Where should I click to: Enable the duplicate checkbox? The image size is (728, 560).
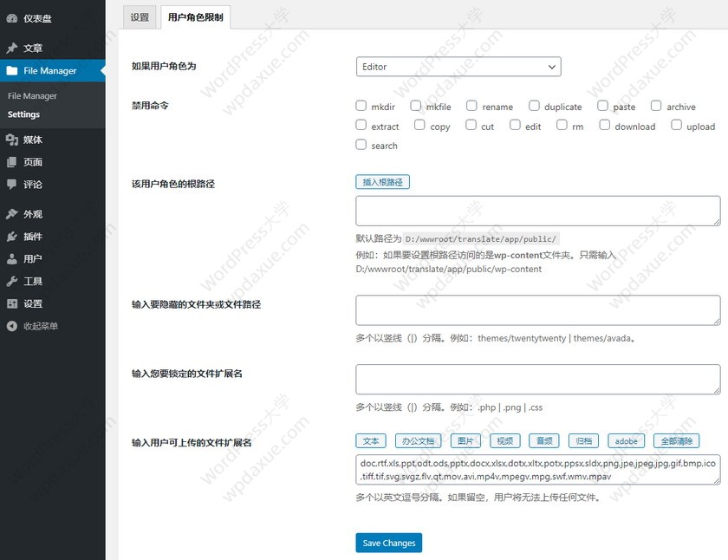click(x=534, y=106)
